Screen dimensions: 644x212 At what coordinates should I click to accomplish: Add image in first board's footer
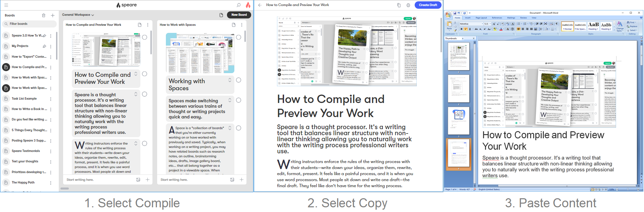coord(138,180)
